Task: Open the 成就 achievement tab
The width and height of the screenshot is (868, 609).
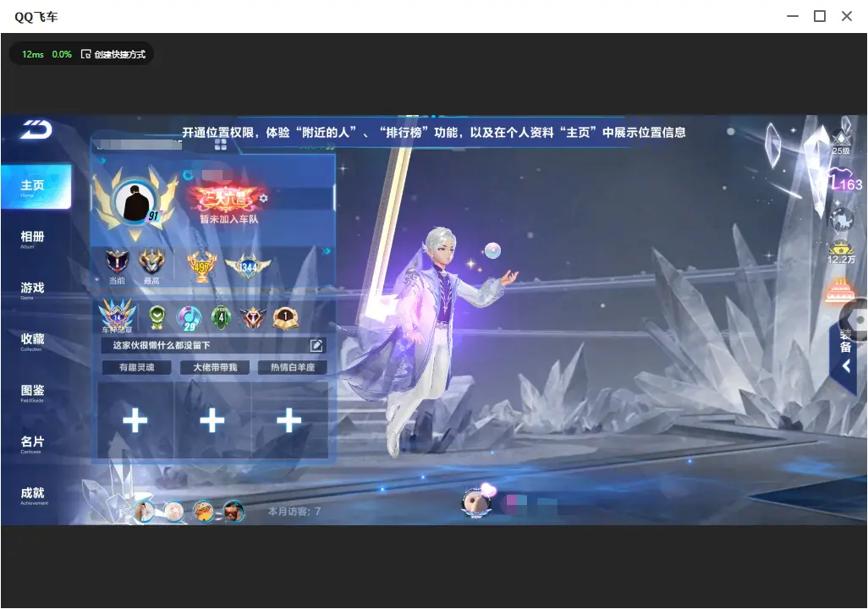Action: click(x=33, y=495)
